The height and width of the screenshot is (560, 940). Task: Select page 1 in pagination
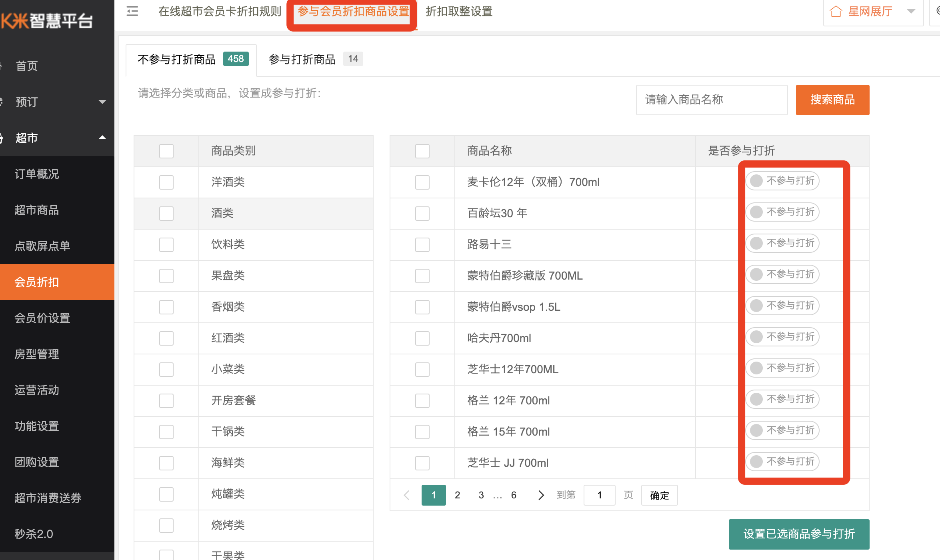click(434, 495)
